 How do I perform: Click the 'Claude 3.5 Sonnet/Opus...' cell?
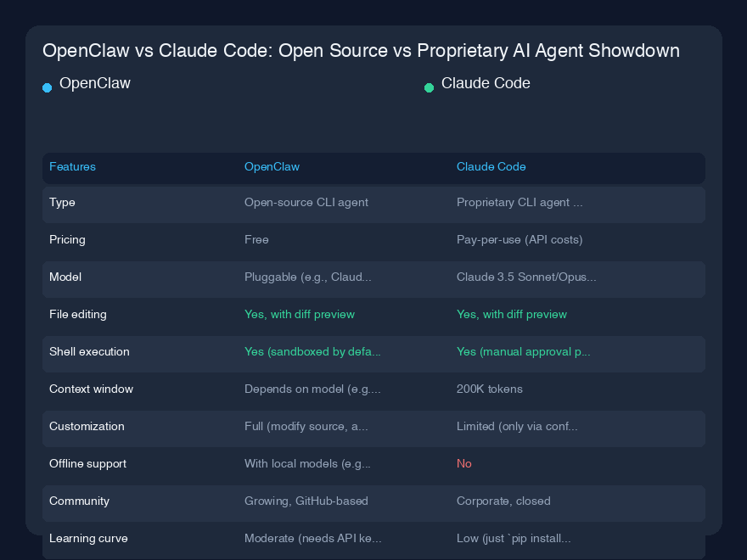pyautogui.click(x=526, y=277)
